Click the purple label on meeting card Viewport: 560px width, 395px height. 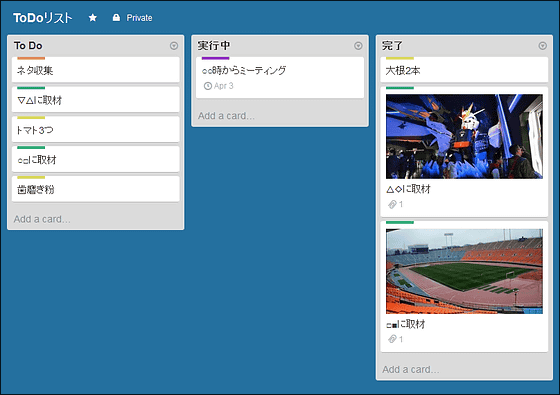pyautogui.click(x=215, y=58)
